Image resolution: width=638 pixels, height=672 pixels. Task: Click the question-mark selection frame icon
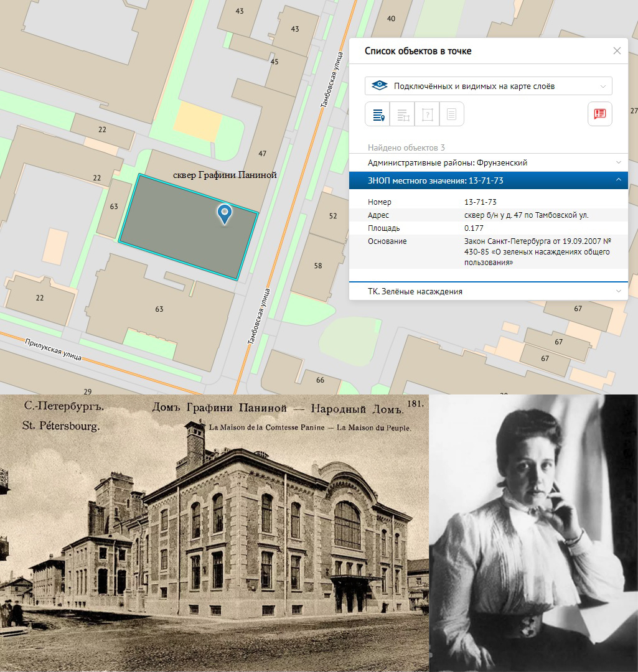pyautogui.click(x=427, y=114)
